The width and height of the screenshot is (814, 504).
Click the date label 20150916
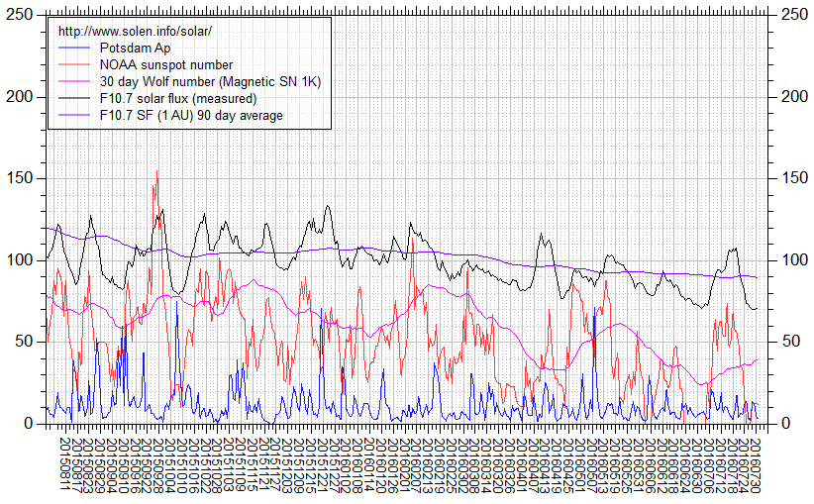tap(135, 465)
